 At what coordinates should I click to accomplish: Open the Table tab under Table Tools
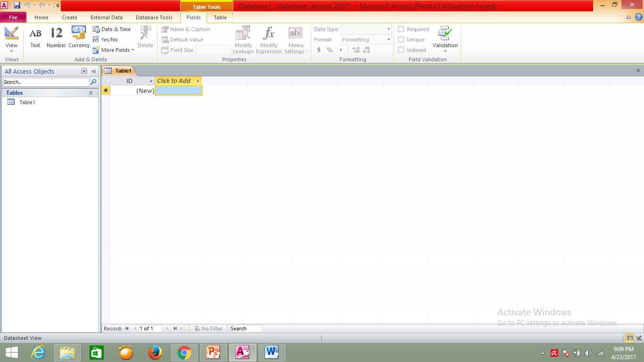220,17
